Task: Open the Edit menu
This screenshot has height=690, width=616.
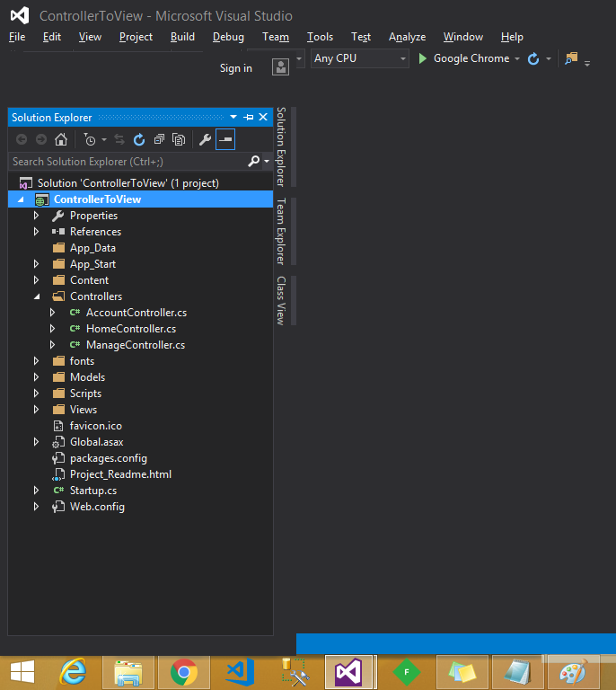Action: [52, 37]
